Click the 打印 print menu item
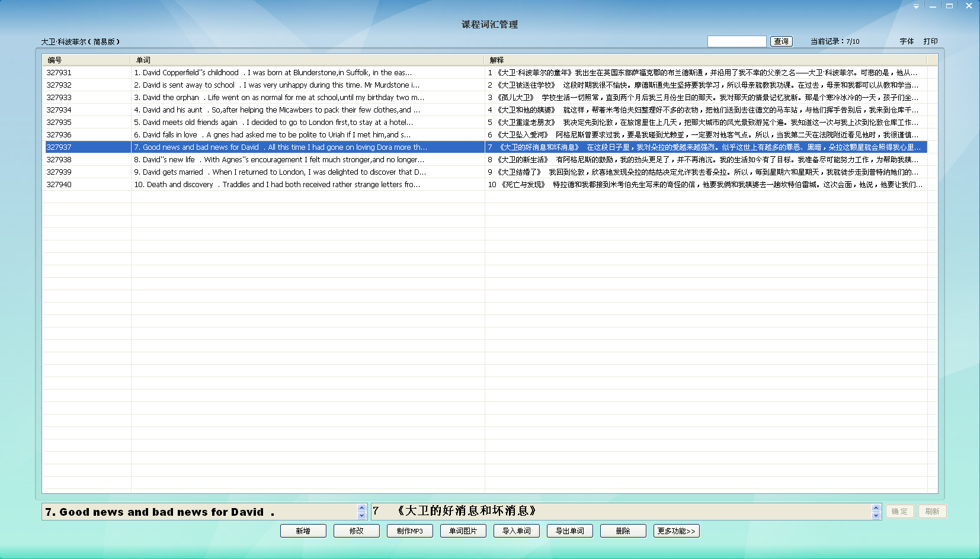Screen dimensions: 980x559 click(930, 41)
